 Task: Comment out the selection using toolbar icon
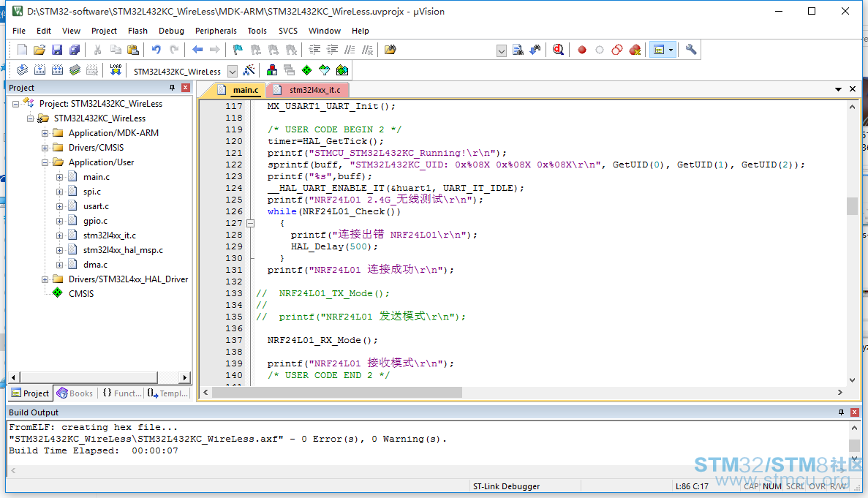coord(350,50)
